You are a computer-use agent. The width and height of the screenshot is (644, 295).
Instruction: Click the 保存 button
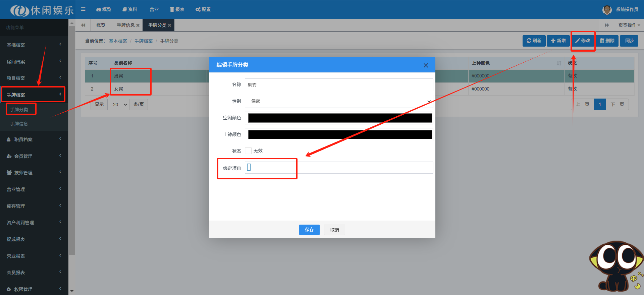[309, 230]
